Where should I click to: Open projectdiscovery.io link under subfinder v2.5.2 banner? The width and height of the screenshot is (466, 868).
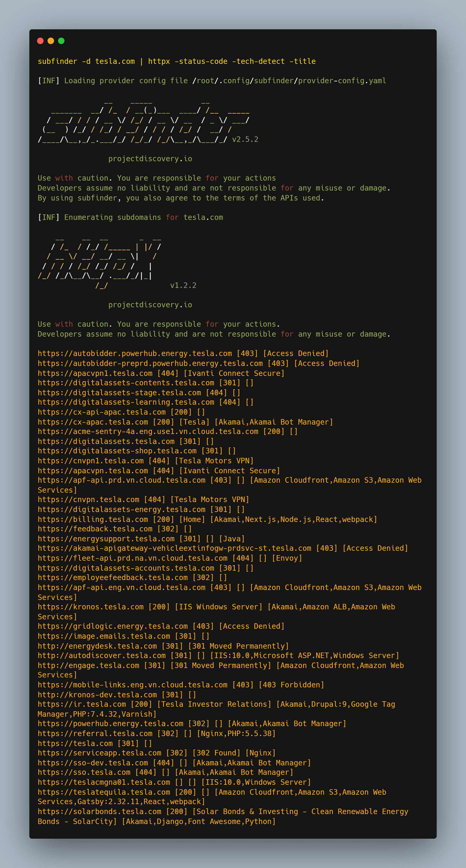(150, 159)
